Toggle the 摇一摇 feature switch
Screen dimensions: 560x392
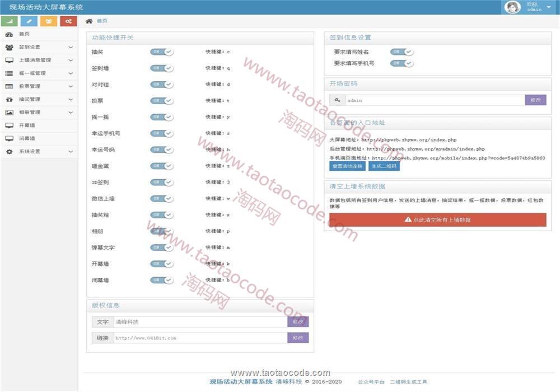point(162,117)
